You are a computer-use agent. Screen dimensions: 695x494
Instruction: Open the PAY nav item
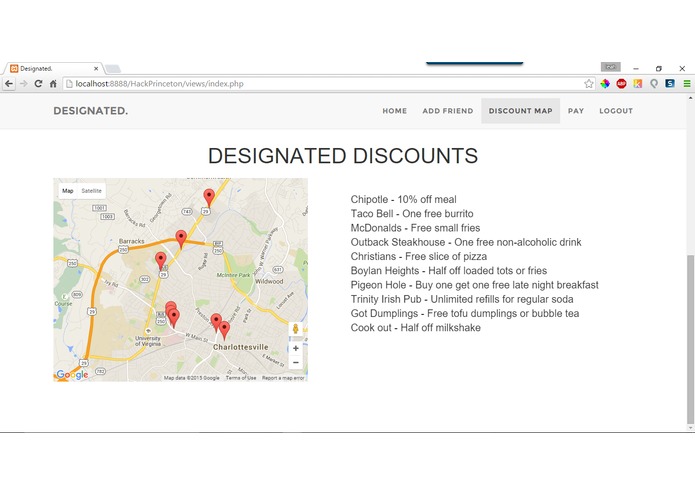coord(576,111)
